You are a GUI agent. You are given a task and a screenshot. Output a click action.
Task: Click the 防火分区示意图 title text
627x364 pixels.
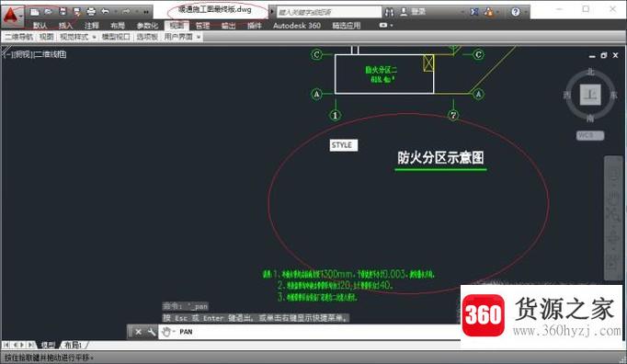(x=440, y=157)
